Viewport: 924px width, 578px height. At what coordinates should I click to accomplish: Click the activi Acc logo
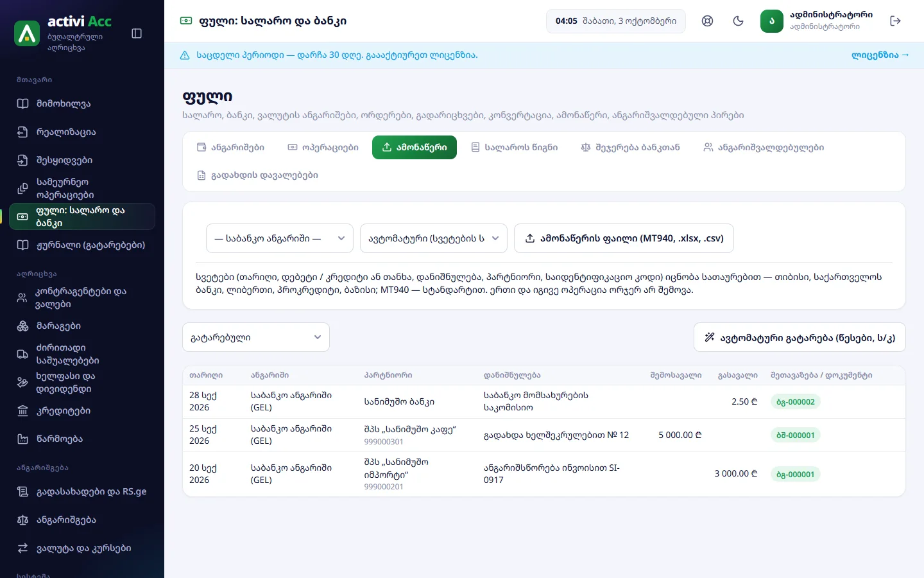click(27, 33)
